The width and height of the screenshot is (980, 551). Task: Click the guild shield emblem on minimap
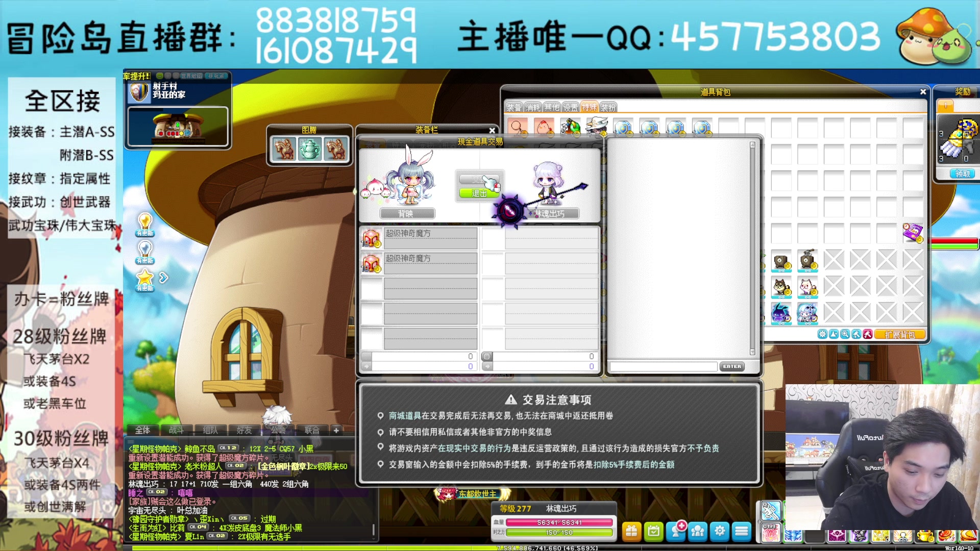pyautogui.click(x=139, y=92)
